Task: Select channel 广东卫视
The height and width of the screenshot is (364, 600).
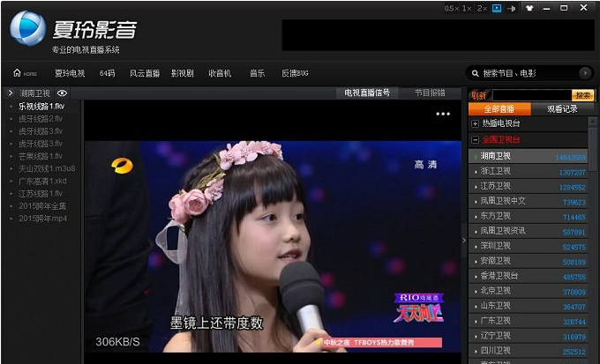Action: [528, 321]
